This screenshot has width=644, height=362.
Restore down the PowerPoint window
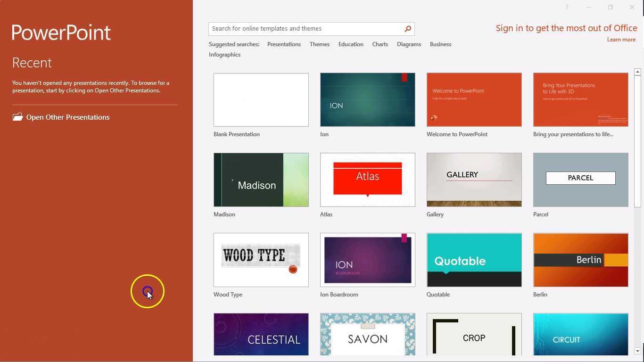click(611, 7)
